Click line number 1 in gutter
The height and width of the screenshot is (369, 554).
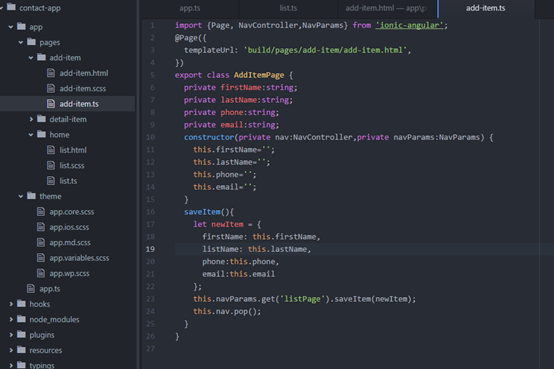pyautogui.click(x=152, y=25)
